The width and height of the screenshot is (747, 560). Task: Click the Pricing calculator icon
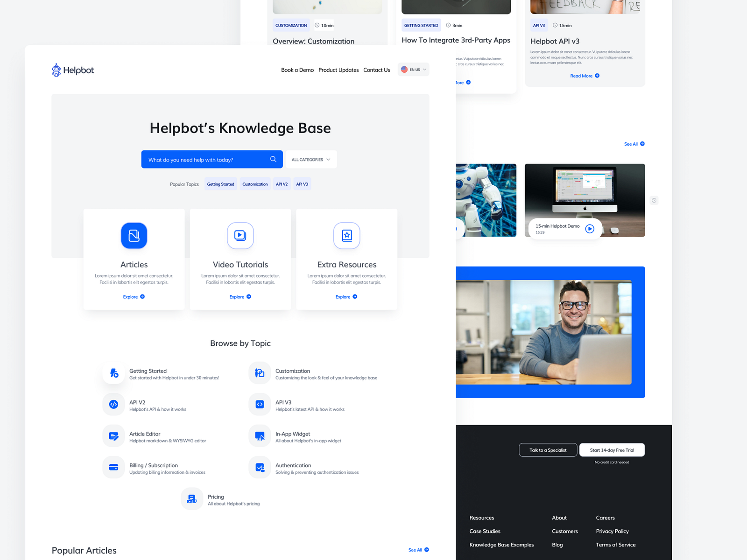coord(191,498)
